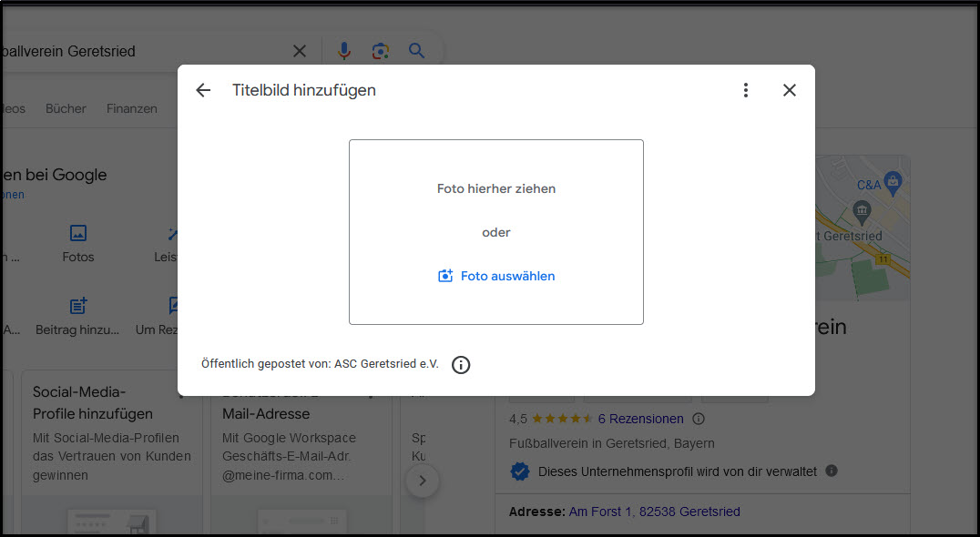Screen dimensions: 980x537
Task: Show next card with the carousel arrow
Action: point(423,481)
